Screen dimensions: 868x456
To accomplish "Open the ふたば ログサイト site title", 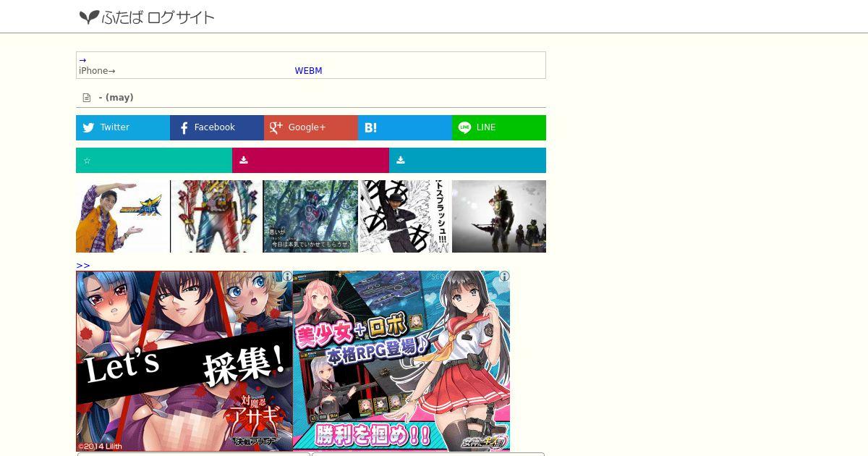I will [158, 17].
